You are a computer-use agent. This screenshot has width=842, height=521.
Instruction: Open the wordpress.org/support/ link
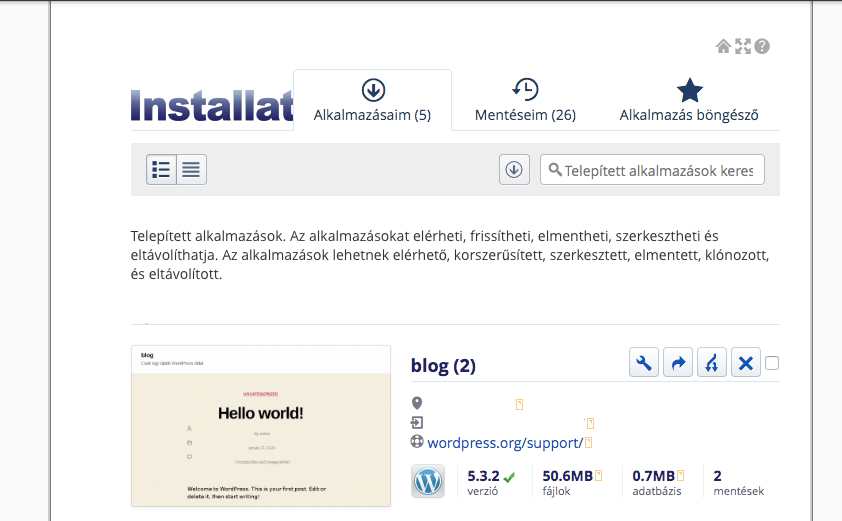[x=505, y=443]
